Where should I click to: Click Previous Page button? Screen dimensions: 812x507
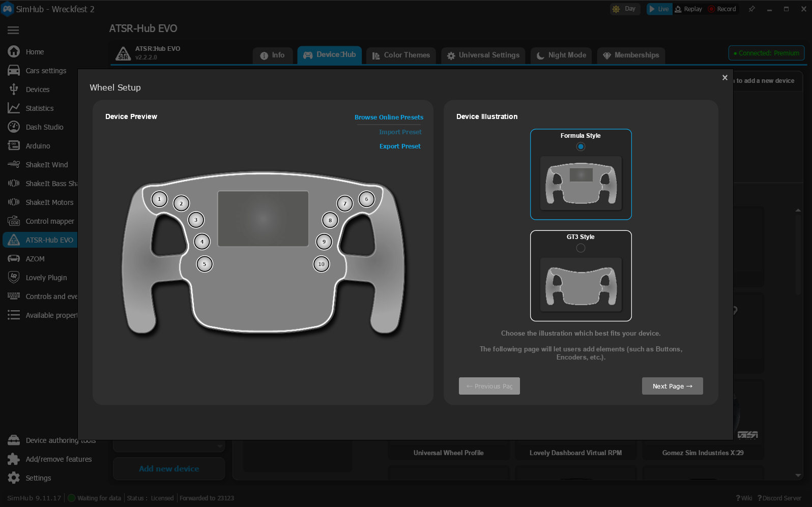489,386
